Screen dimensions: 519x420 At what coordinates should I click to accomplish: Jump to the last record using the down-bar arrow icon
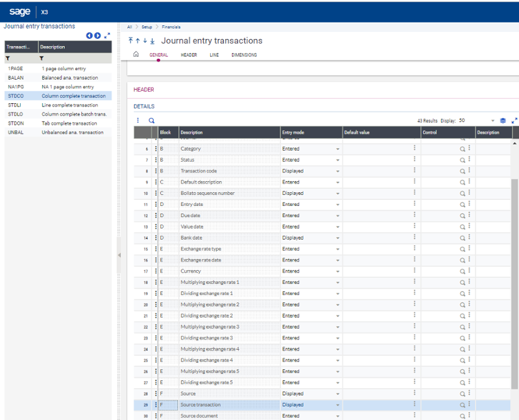[x=153, y=40]
